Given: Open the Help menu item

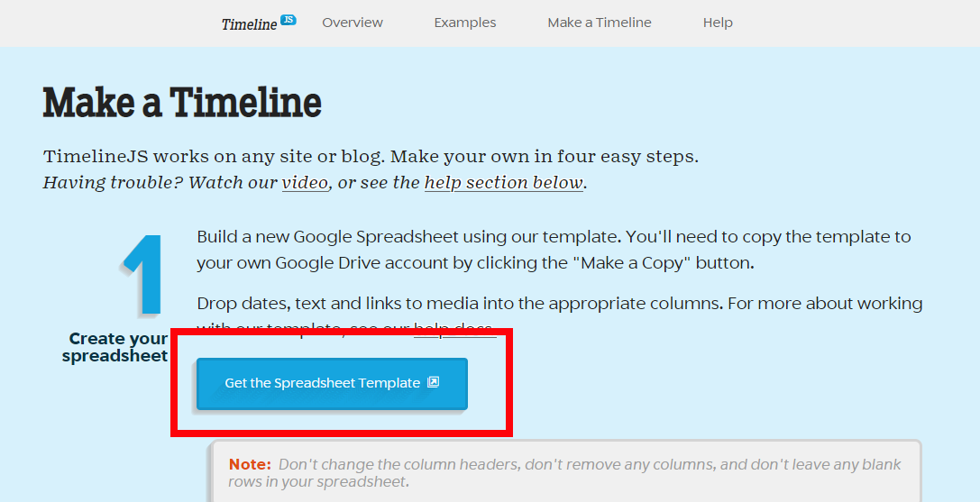Looking at the screenshot, I should pyautogui.click(x=718, y=23).
